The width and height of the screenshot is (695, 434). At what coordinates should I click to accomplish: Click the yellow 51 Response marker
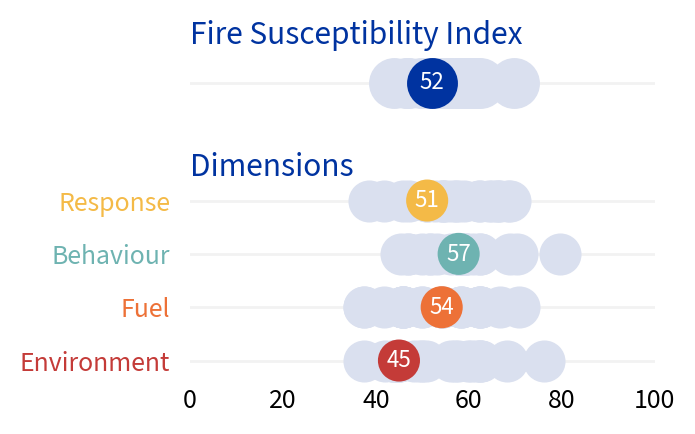click(427, 200)
